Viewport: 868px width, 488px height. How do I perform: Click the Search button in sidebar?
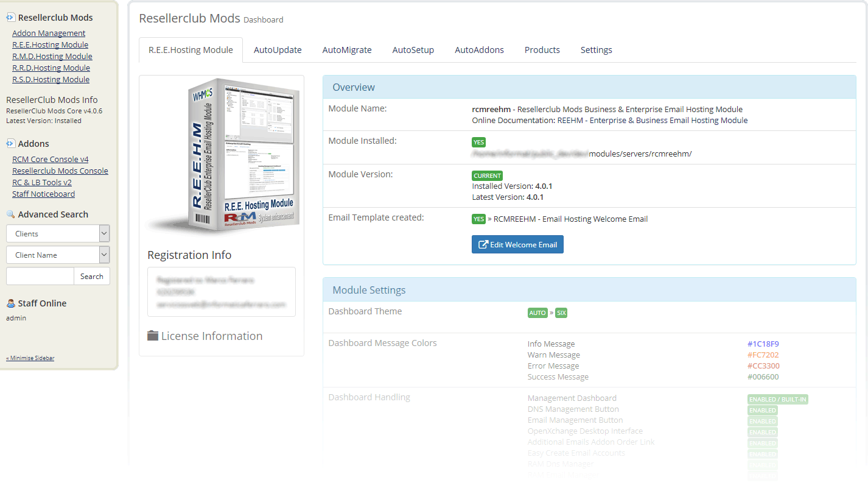[92, 276]
